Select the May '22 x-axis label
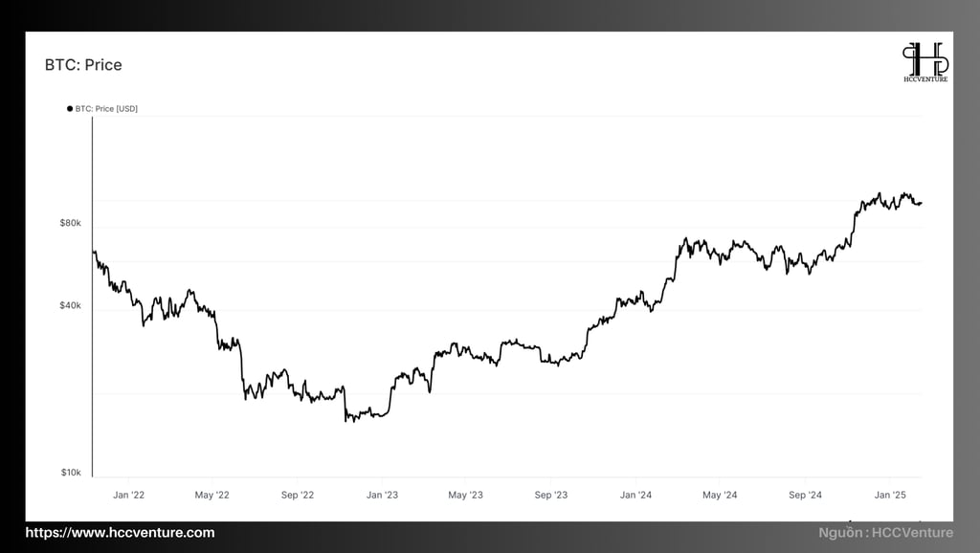The width and height of the screenshot is (980, 553). point(212,495)
